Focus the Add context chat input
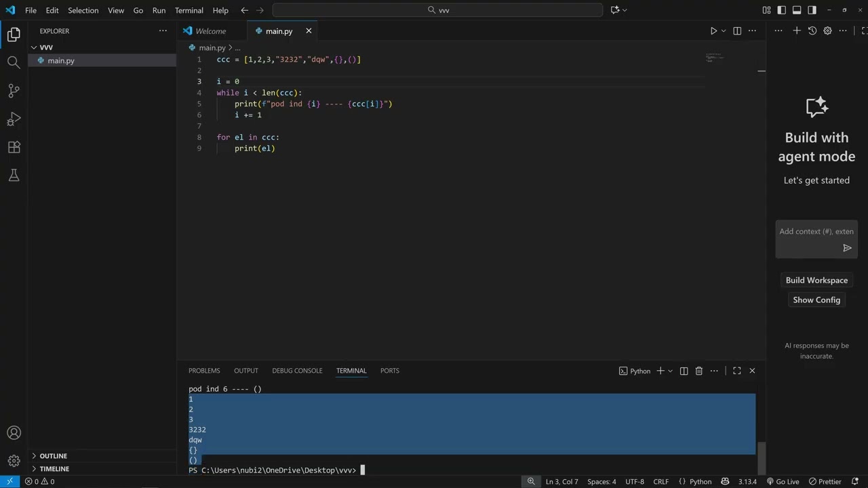 816,232
